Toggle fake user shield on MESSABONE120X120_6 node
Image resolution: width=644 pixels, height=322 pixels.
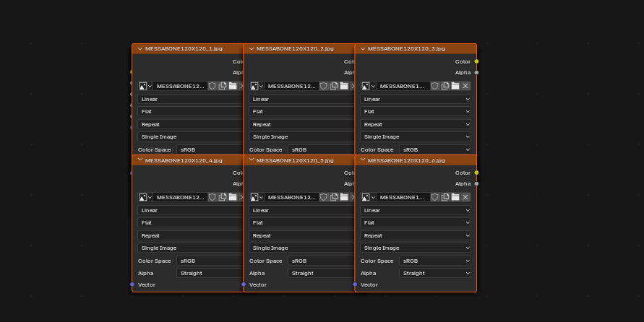pos(434,197)
